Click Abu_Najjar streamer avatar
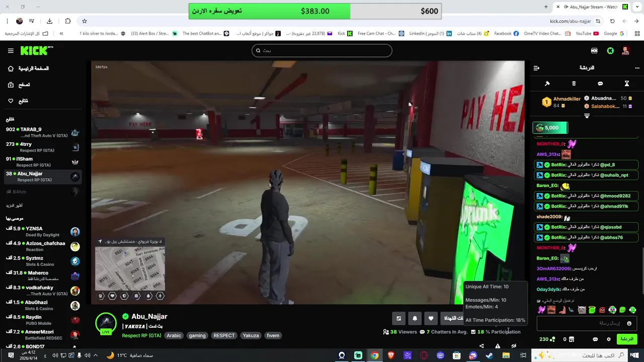644x362 pixels. coord(106,323)
